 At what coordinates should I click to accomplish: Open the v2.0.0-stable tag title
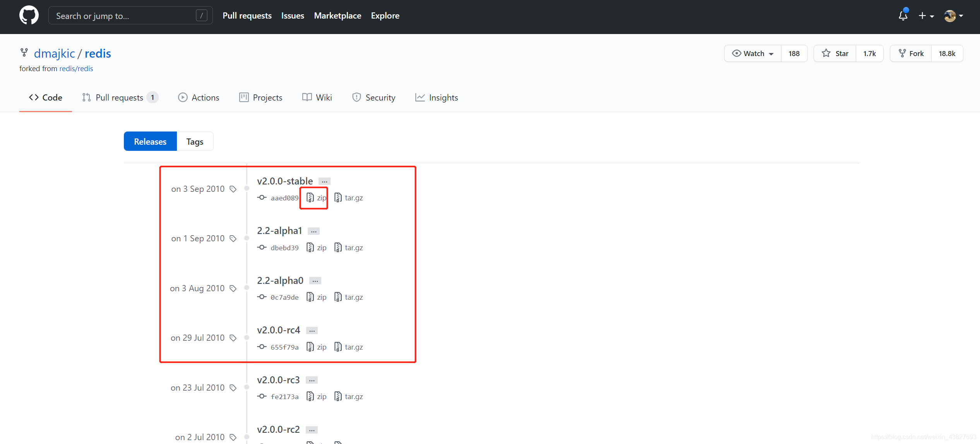[x=285, y=181]
